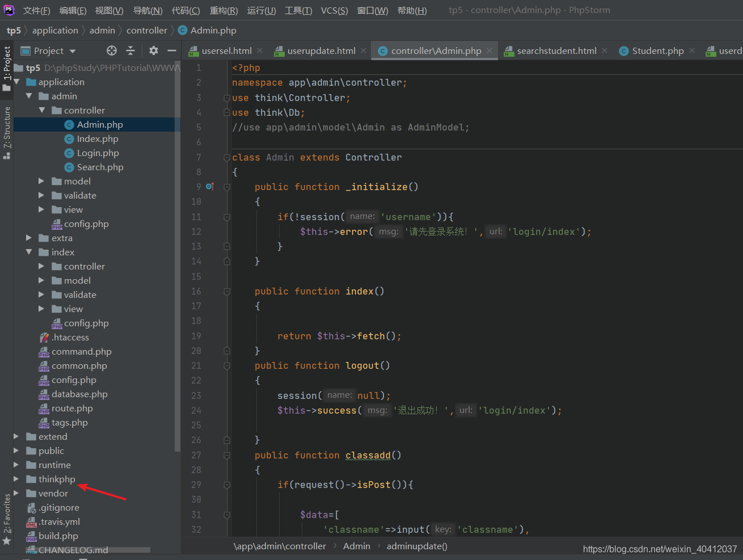Select Index.php in the project tree
743x560 pixels.
pyautogui.click(x=98, y=138)
